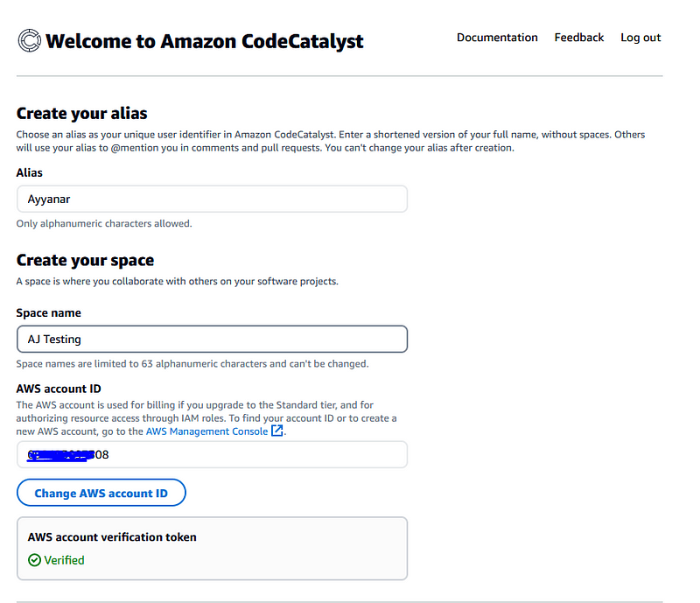This screenshot has height=603, width=700.
Task: Click the Verified status text
Action: [x=62, y=560]
